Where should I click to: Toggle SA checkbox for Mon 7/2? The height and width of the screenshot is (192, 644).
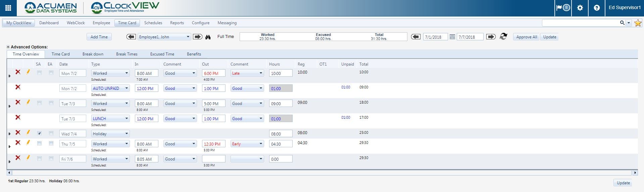point(39,73)
